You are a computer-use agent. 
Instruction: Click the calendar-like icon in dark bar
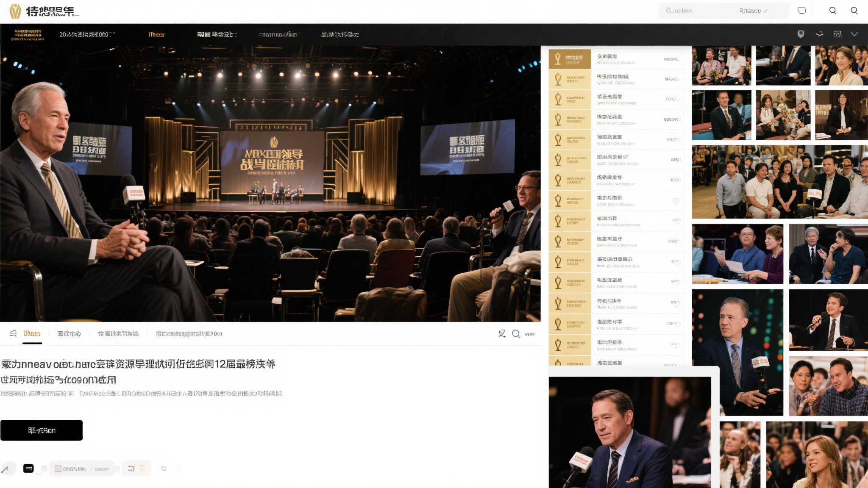837,34
